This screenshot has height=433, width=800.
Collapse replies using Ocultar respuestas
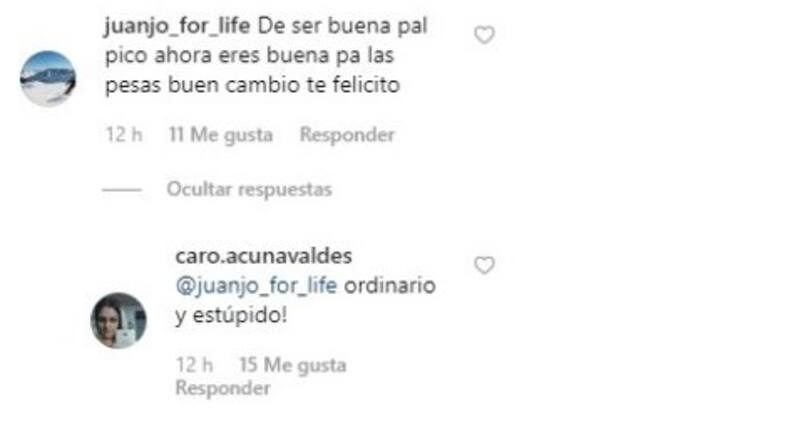(249, 189)
